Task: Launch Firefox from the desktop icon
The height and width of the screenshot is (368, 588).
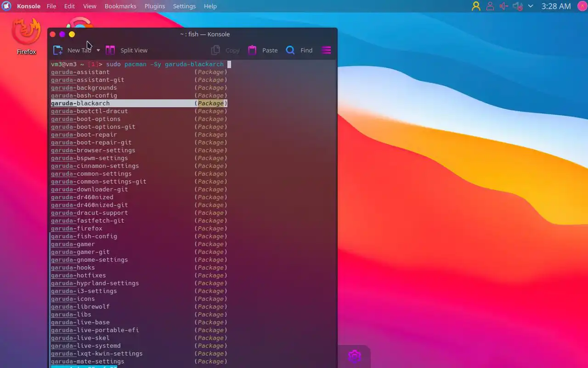Action: tap(26, 36)
